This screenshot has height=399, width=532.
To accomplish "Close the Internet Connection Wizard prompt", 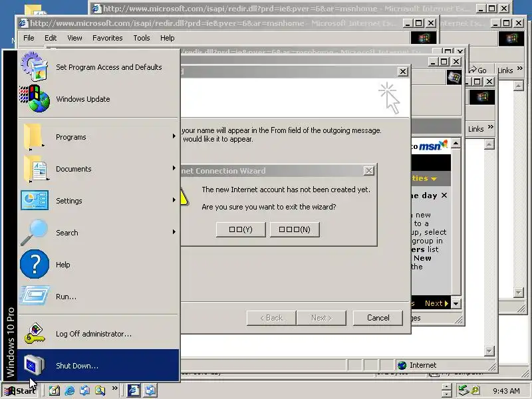I will click(x=369, y=171).
